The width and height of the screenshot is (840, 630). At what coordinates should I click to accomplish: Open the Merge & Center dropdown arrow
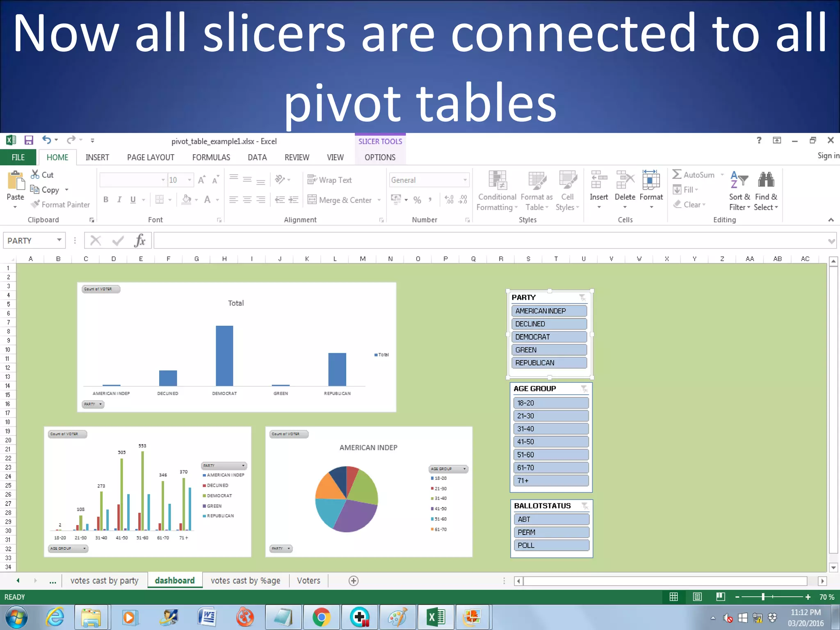[x=379, y=200]
